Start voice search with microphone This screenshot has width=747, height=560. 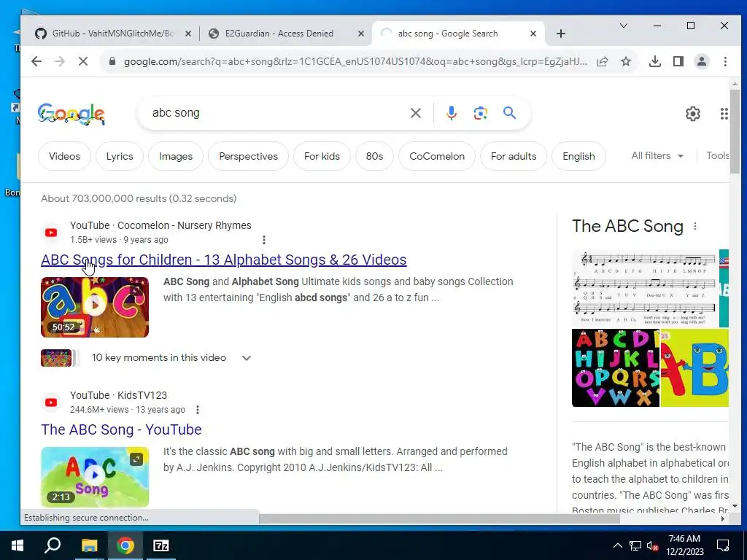pos(452,113)
